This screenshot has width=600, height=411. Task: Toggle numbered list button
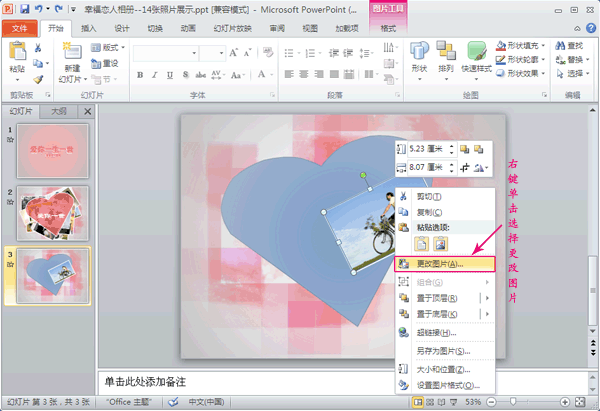[x=310, y=53]
